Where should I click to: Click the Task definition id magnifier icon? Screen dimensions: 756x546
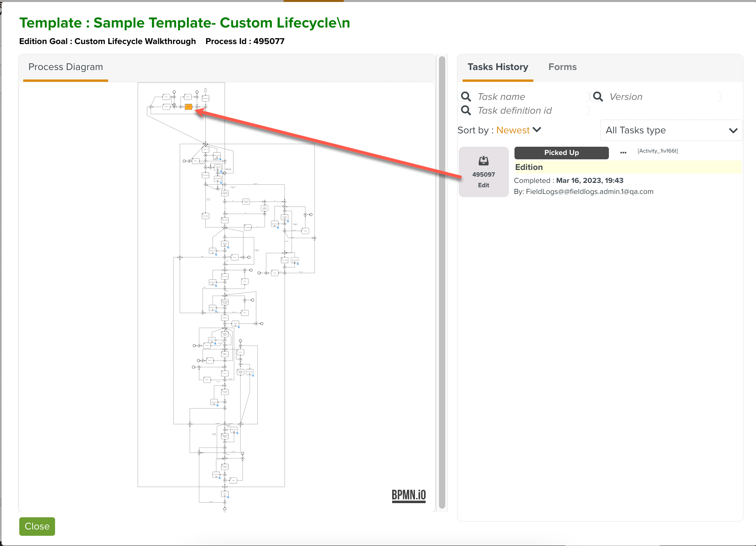466,111
